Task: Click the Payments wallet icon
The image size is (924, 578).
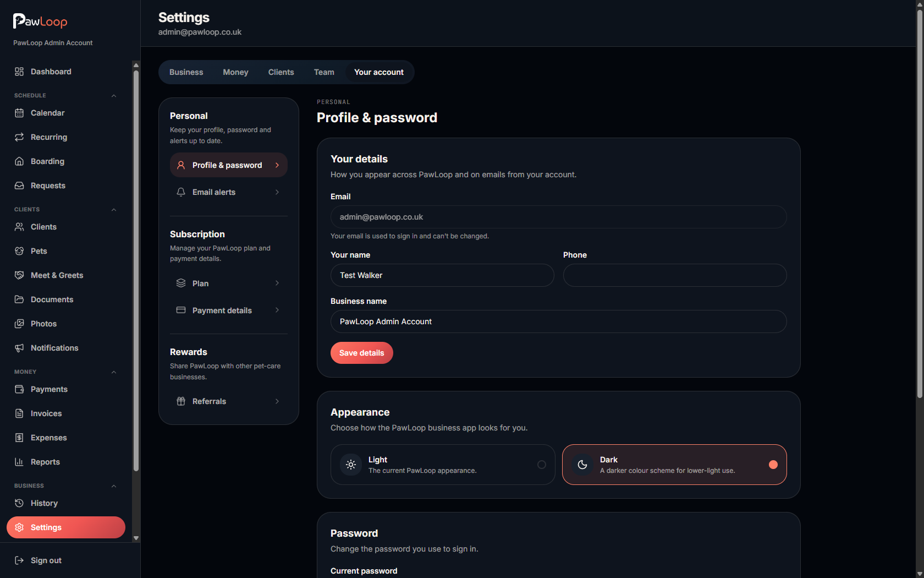Action: click(x=19, y=389)
